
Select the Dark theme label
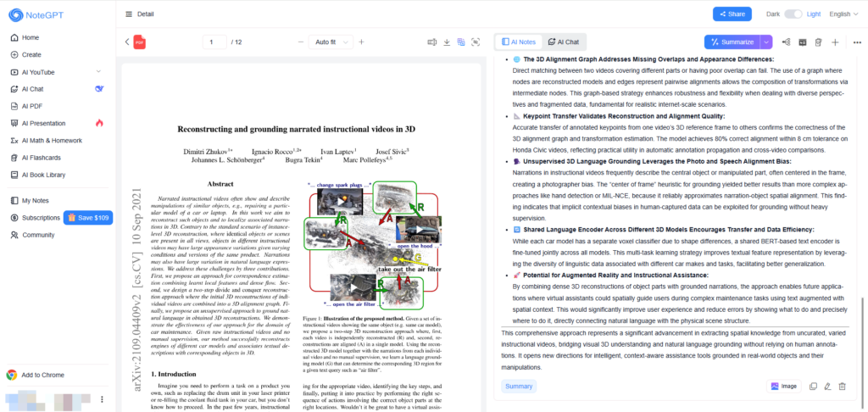coord(773,14)
